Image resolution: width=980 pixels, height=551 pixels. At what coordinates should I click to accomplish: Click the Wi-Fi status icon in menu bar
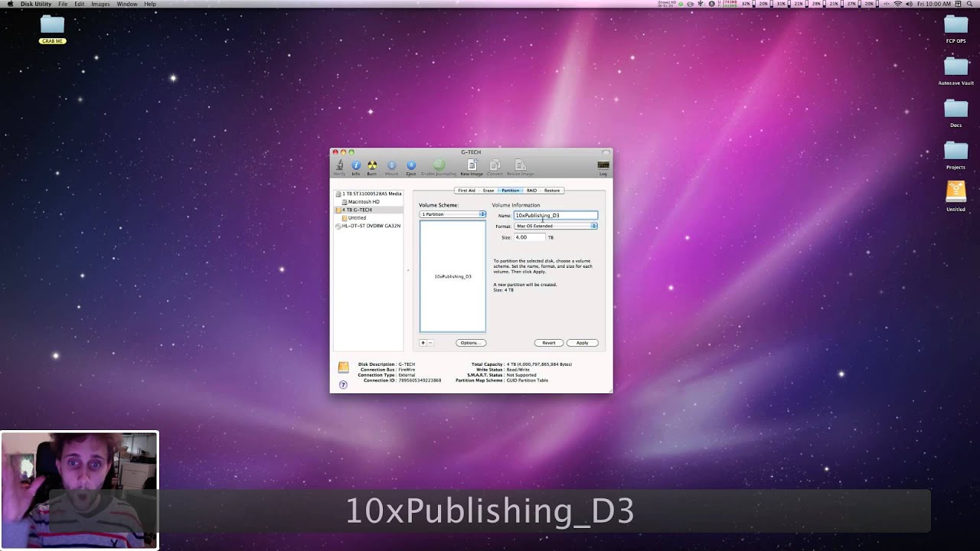point(898,4)
